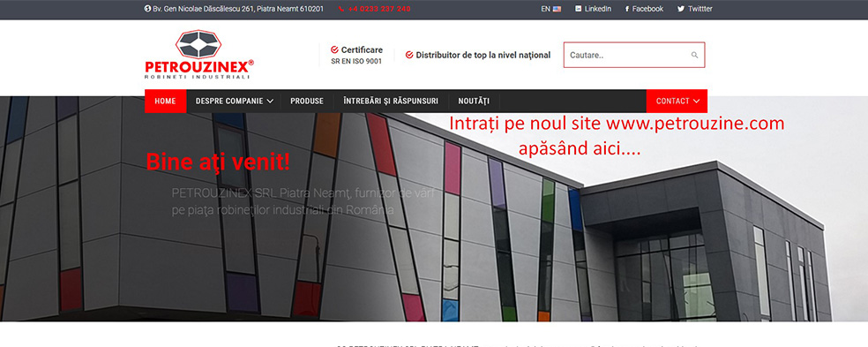Go to the Noutăți menu item

(x=474, y=101)
